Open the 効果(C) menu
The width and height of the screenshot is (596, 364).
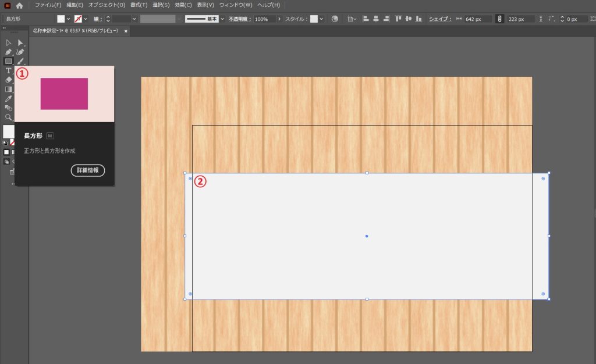pyautogui.click(x=183, y=5)
